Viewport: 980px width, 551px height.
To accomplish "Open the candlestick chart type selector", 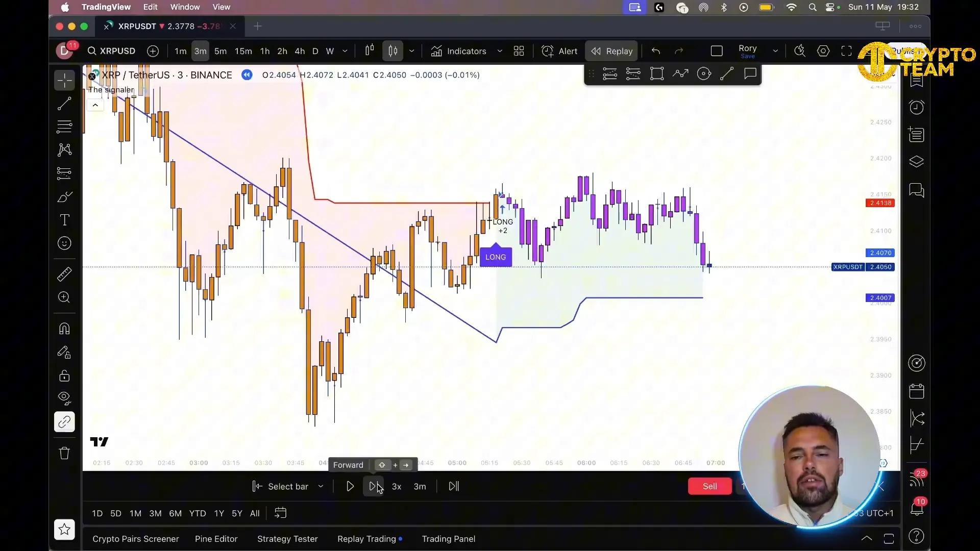I will coord(393,51).
